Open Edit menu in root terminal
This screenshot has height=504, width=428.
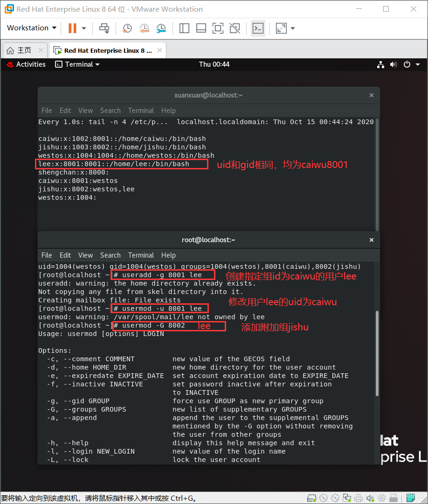coord(65,255)
